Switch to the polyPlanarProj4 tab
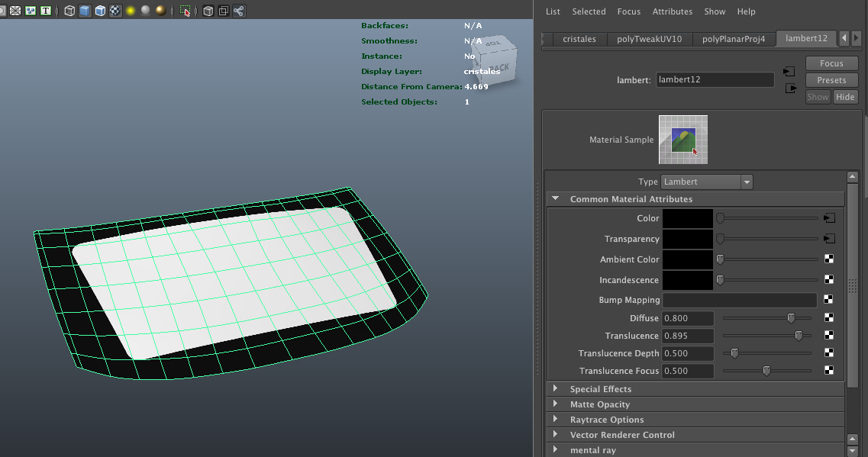 point(733,39)
